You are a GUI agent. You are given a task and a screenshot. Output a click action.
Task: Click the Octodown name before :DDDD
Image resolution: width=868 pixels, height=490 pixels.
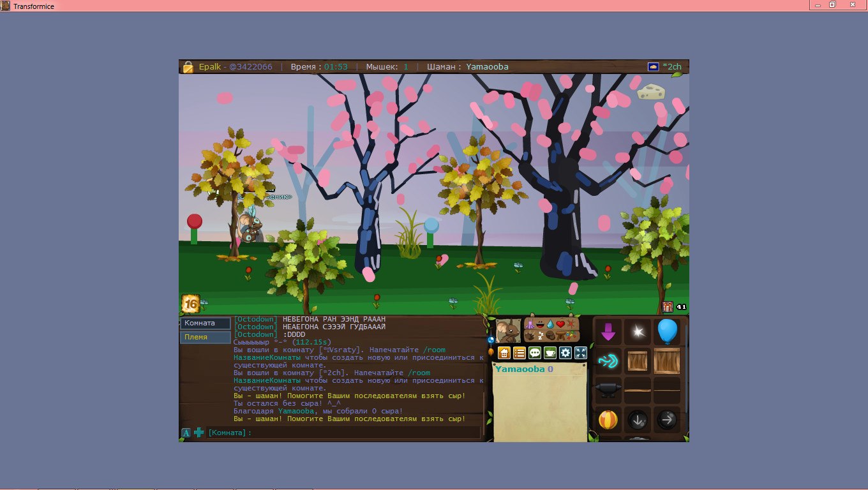[x=255, y=334]
